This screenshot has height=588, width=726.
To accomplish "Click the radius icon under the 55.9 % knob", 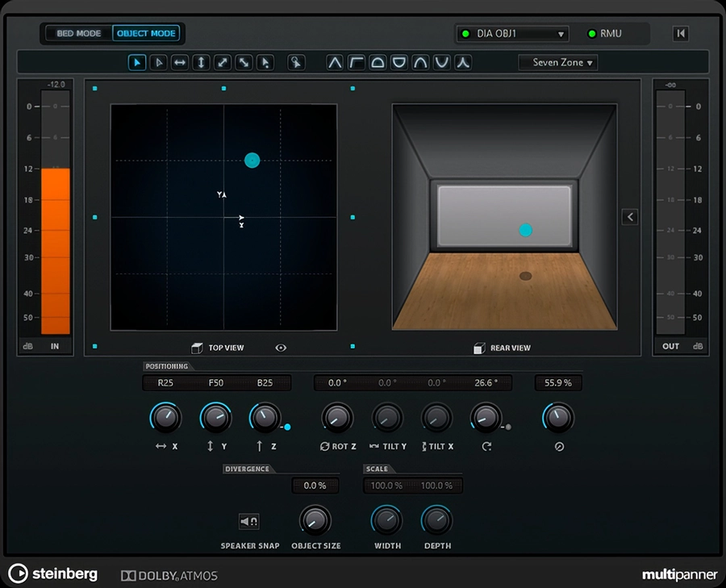I will (559, 446).
